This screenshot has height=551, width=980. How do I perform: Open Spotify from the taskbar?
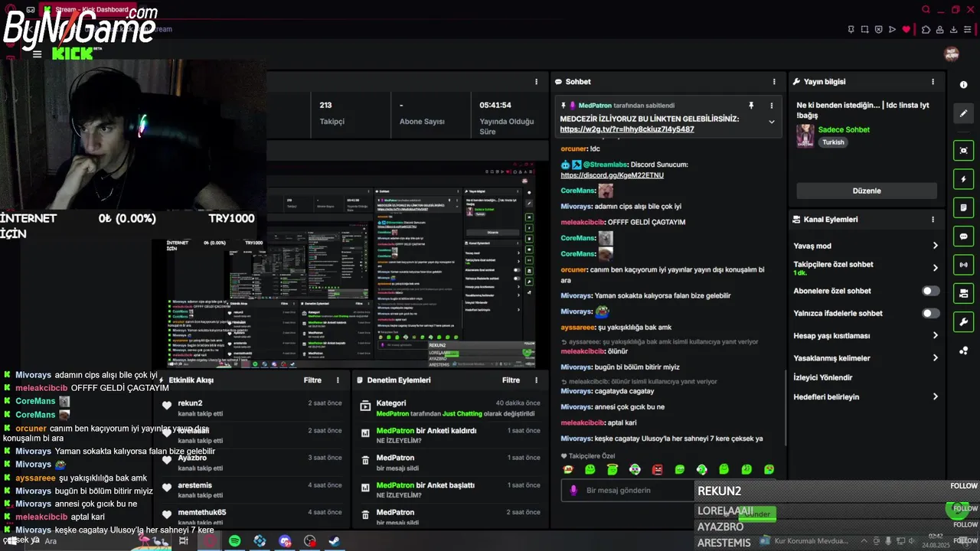[234, 541]
